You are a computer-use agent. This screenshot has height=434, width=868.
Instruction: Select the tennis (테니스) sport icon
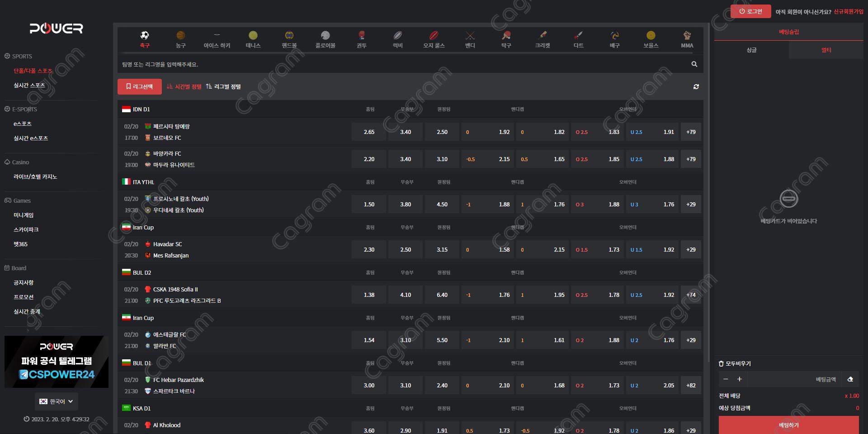click(253, 36)
